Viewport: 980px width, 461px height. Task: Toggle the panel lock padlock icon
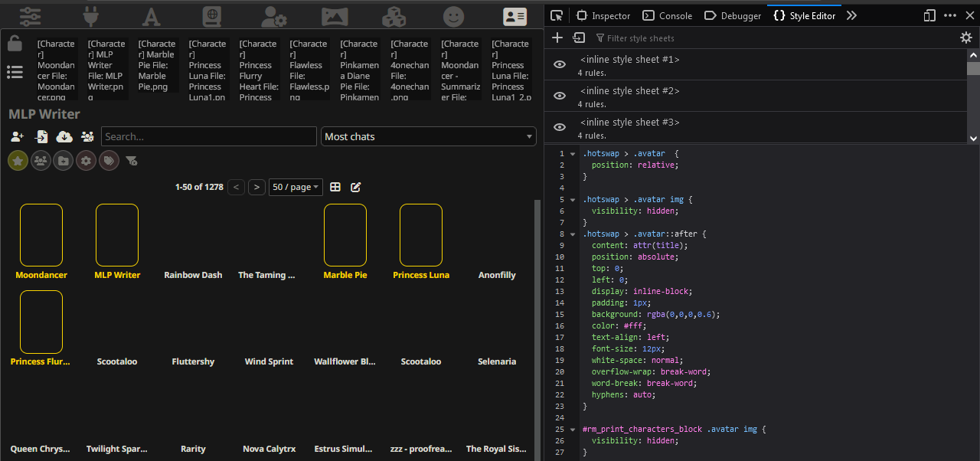point(15,44)
